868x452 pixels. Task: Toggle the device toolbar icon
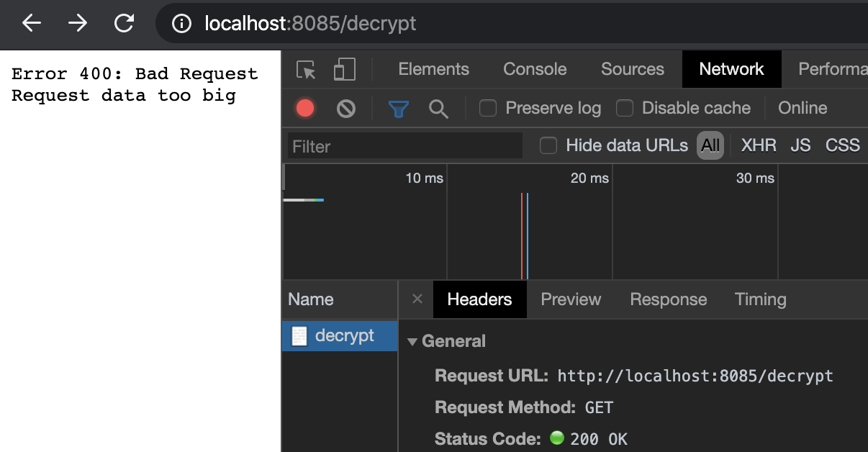coord(344,69)
